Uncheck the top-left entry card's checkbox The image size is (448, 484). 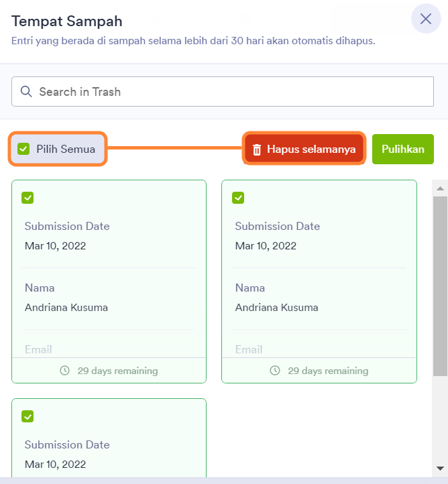pyautogui.click(x=27, y=198)
